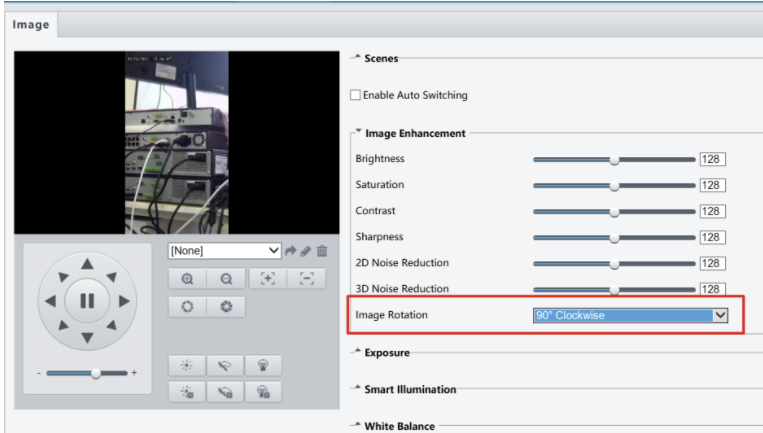Pan camera right with PTZ arrow

[124, 301]
